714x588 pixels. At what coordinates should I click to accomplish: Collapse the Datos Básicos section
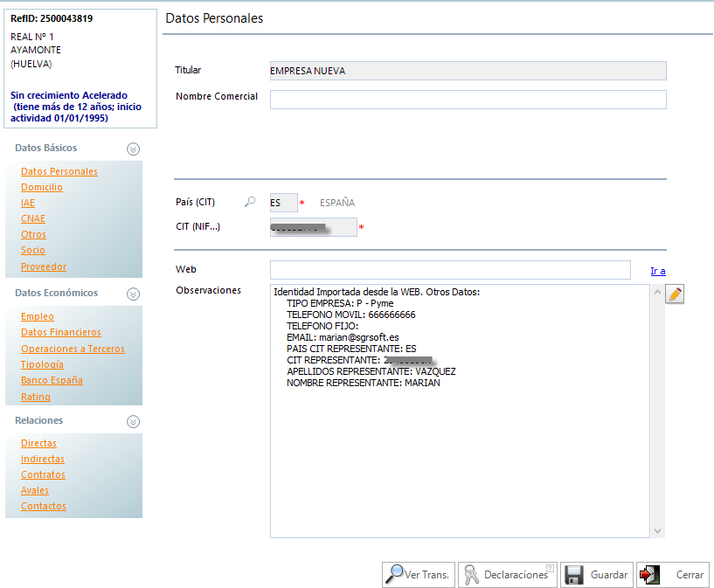133,149
